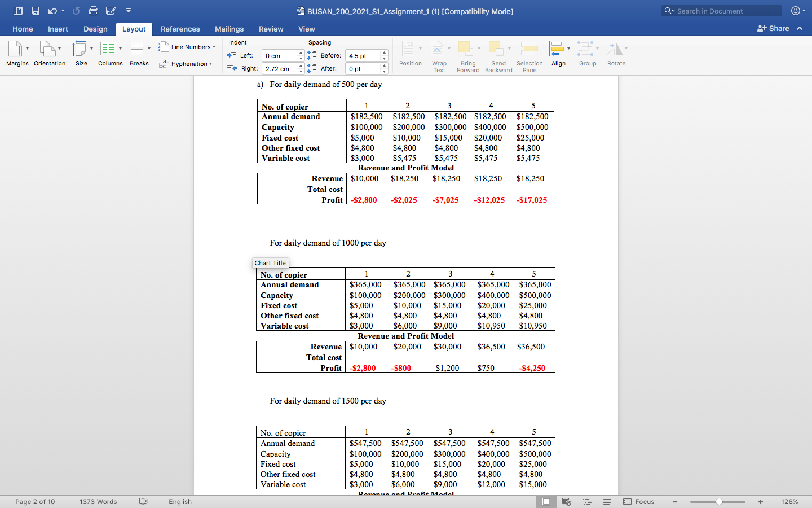Open the Columns layout menu
The image size is (812, 508).
[110, 54]
